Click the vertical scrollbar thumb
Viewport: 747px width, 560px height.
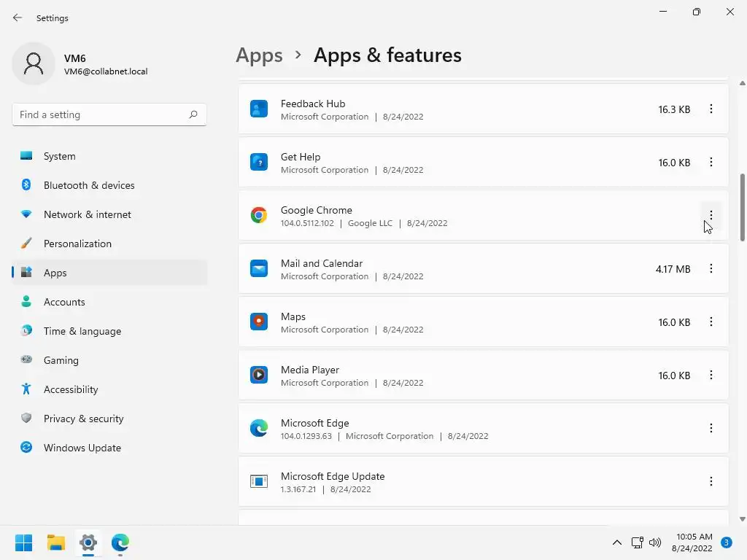pyautogui.click(x=743, y=208)
